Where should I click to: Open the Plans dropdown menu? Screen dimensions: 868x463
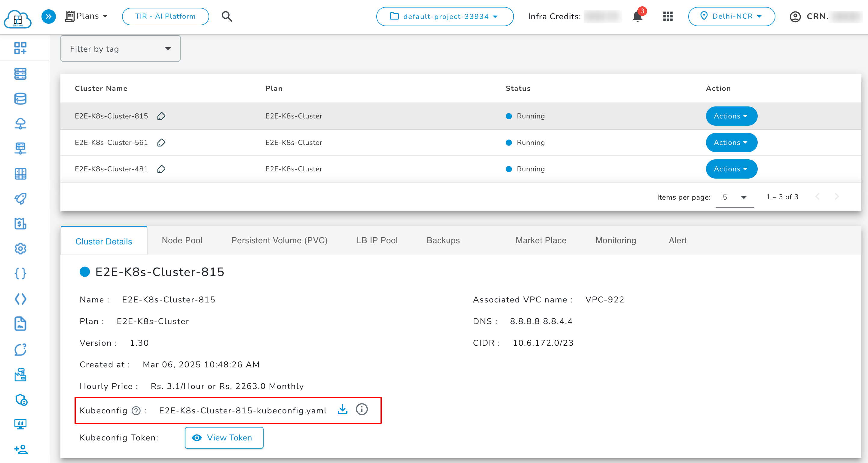click(x=87, y=16)
